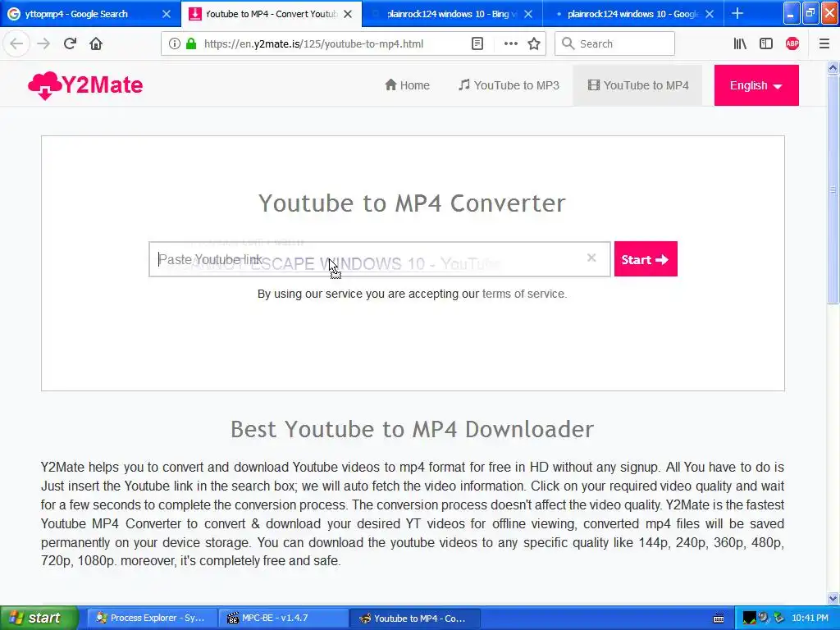
Task: Open the Adblock Plus ABP icon
Action: [x=792, y=43]
